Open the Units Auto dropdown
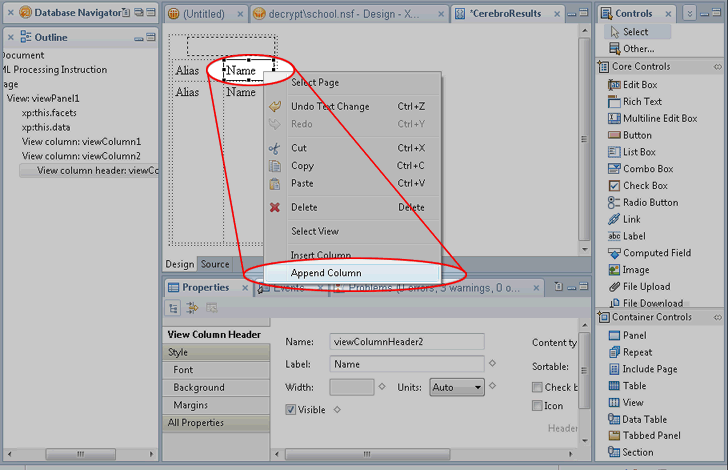This screenshot has width=728, height=470. tap(457, 387)
